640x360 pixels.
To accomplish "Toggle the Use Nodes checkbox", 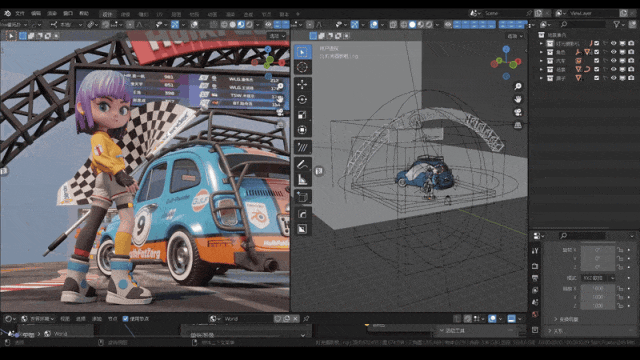I will (125, 319).
